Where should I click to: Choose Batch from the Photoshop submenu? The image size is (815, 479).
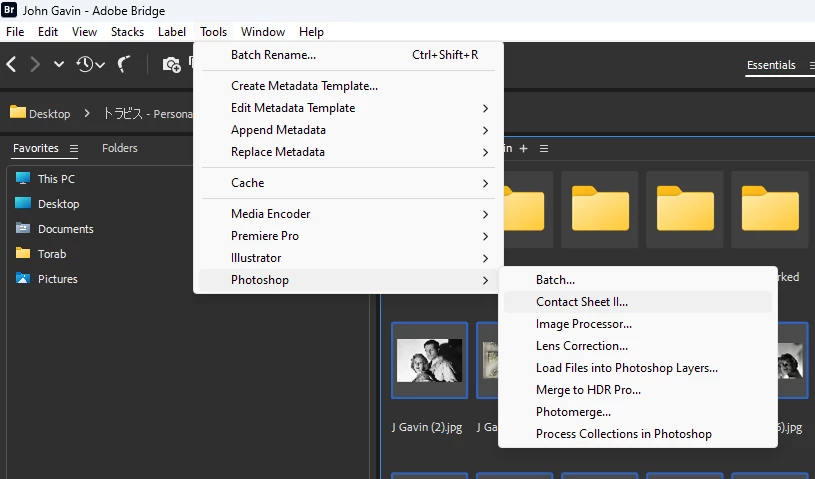point(638,280)
